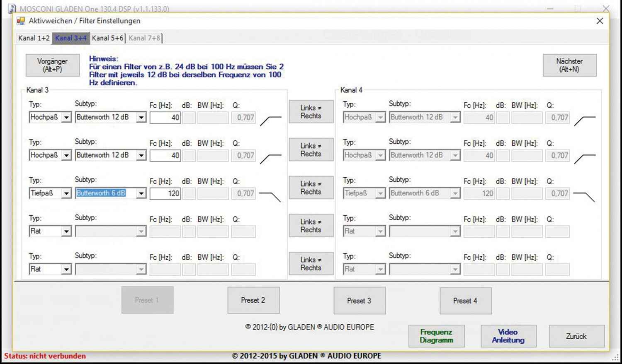Click the Kanal 3 group label
The width and height of the screenshot is (622, 364).
pos(37,90)
